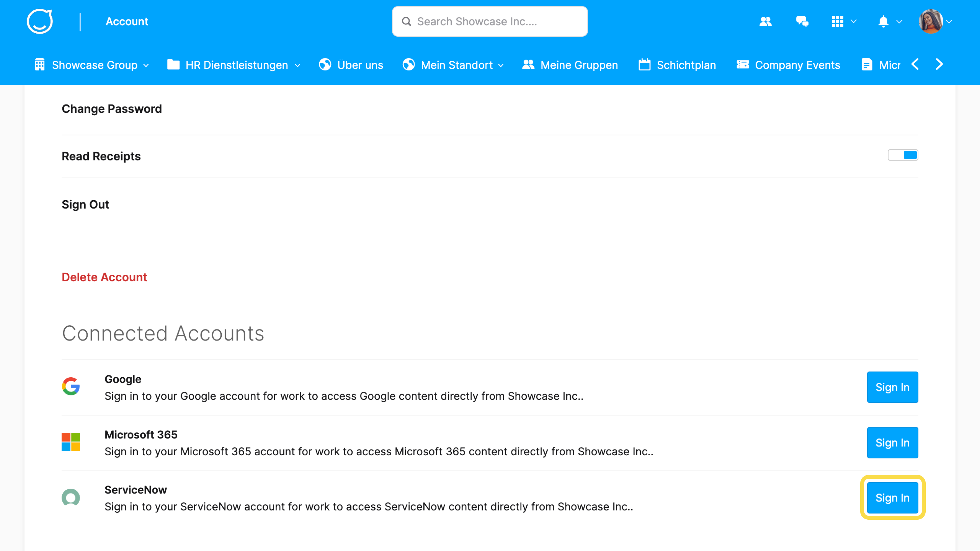Click the Google account logo

click(x=71, y=387)
